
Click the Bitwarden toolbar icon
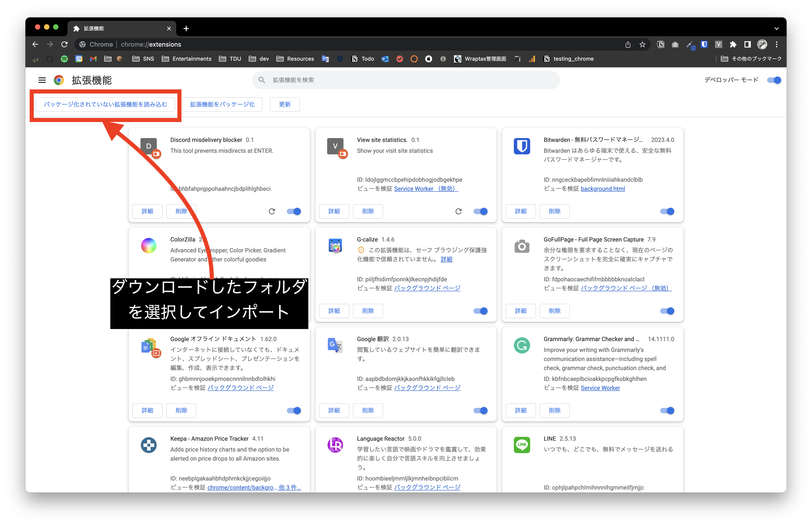pos(704,44)
